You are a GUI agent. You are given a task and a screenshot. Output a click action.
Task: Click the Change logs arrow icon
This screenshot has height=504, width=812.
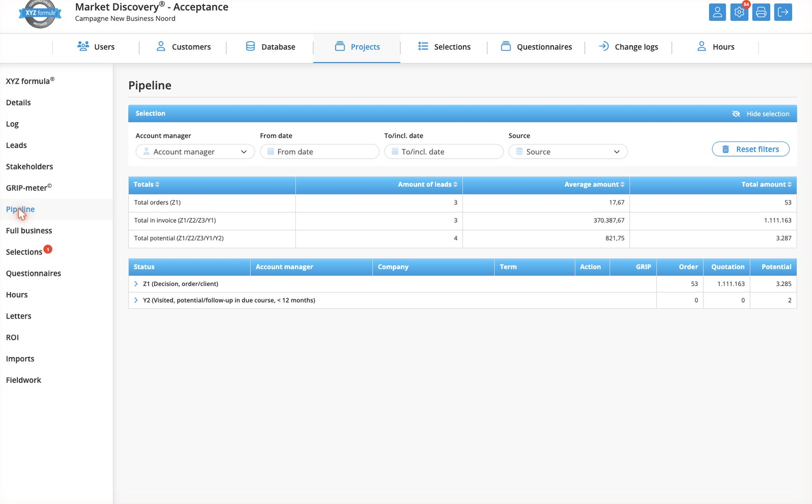[x=603, y=46]
